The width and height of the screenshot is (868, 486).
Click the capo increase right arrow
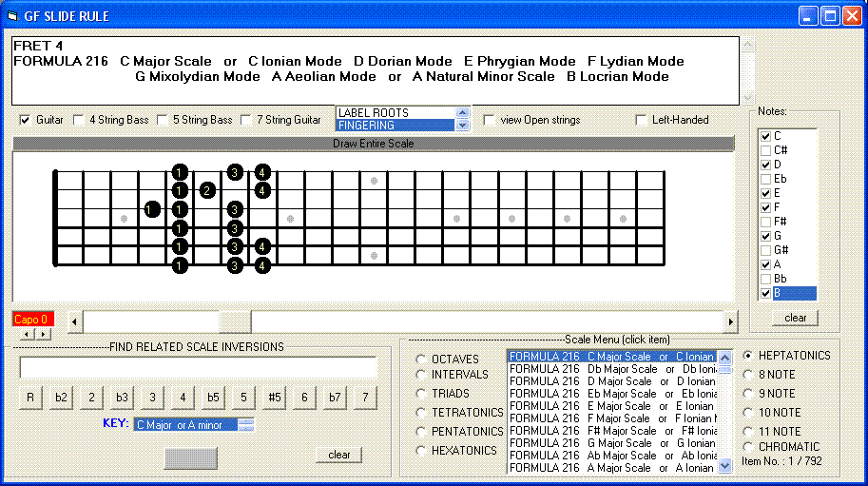coord(42,335)
